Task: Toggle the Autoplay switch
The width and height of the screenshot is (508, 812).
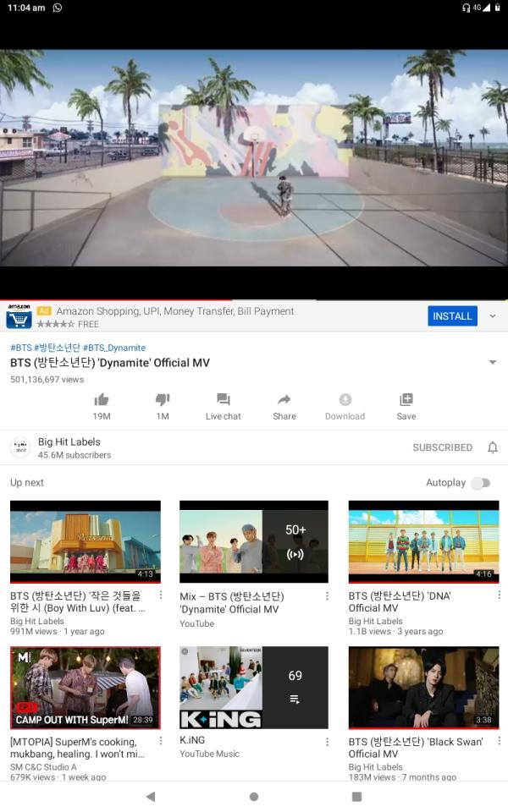Action: pyautogui.click(x=481, y=483)
